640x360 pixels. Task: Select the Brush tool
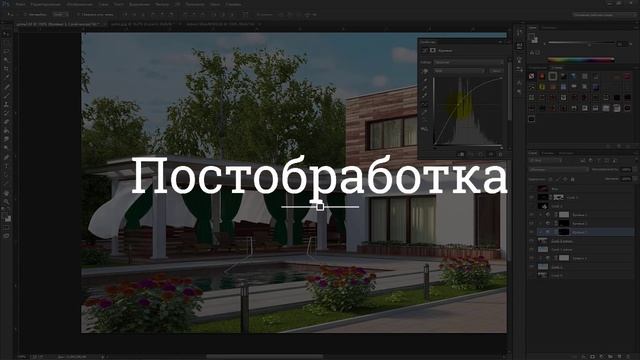(x=6, y=96)
